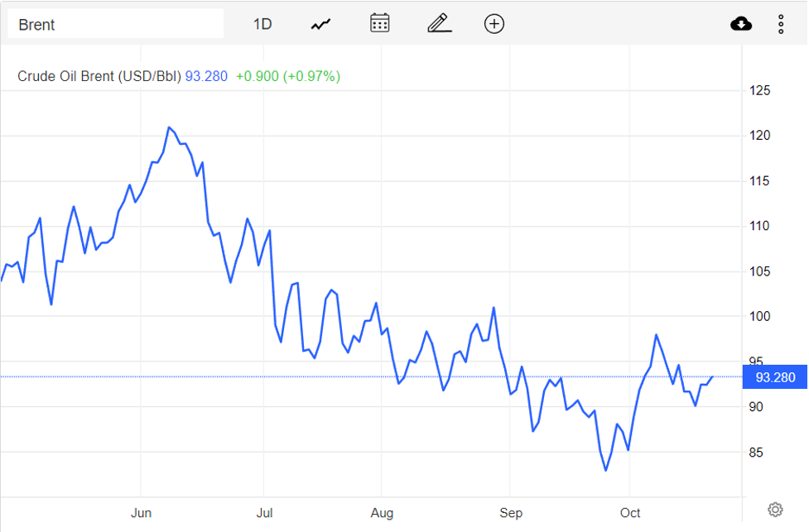This screenshot has width=809, height=532.
Task: Select the pencil drawing tool
Action: 439,23
